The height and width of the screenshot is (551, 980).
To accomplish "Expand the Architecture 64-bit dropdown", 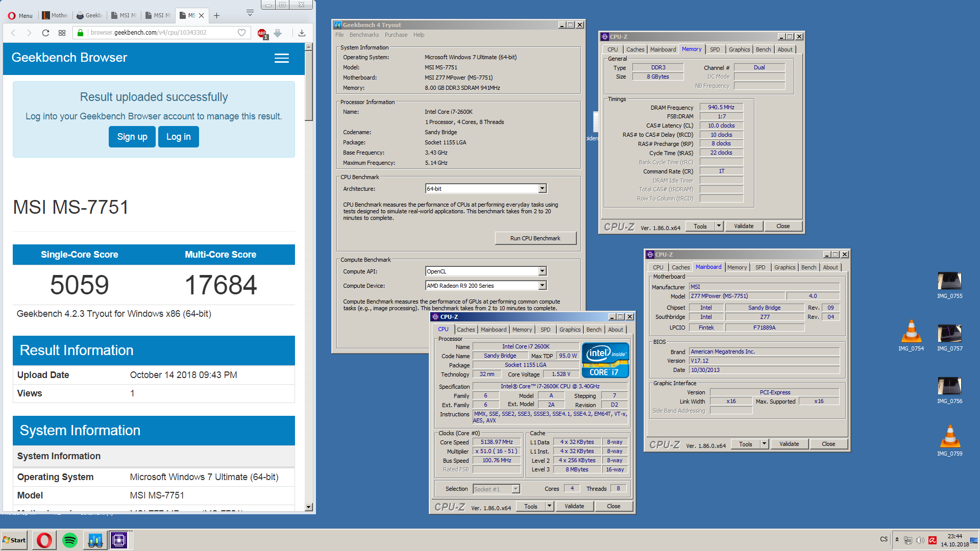I will click(x=542, y=189).
